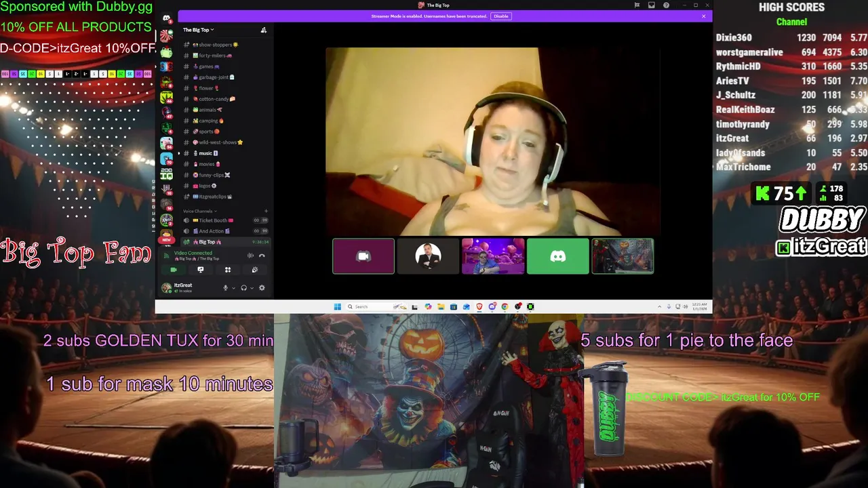This screenshot has height=488, width=868.
Task: Open The Big Top server dropdown
Action: pos(198,30)
